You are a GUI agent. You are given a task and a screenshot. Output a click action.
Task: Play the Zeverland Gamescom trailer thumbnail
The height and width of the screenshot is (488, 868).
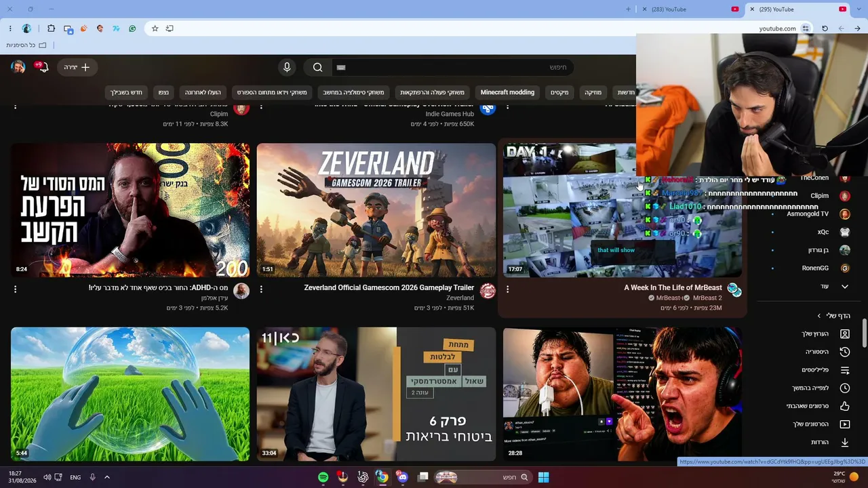tap(376, 210)
